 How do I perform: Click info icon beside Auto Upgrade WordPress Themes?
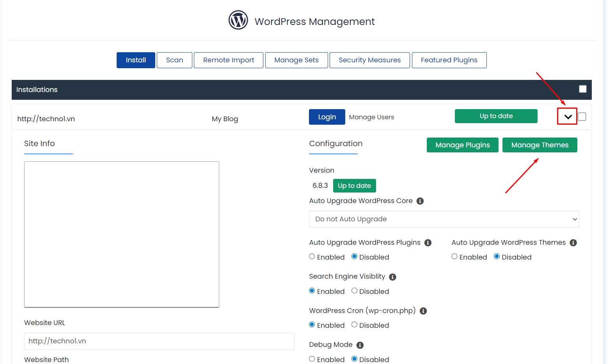[573, 243]
